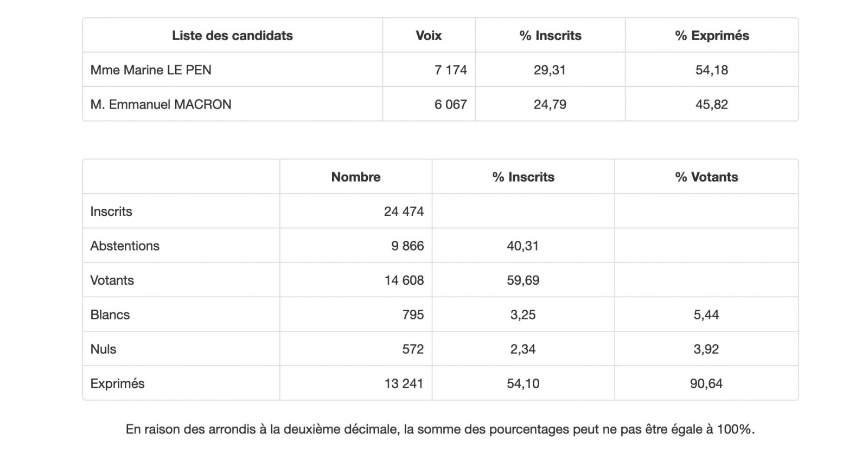Select the 'Votants' row label
Image resolution: width=868 pixels, height=455 pixels.
(112, 280)
